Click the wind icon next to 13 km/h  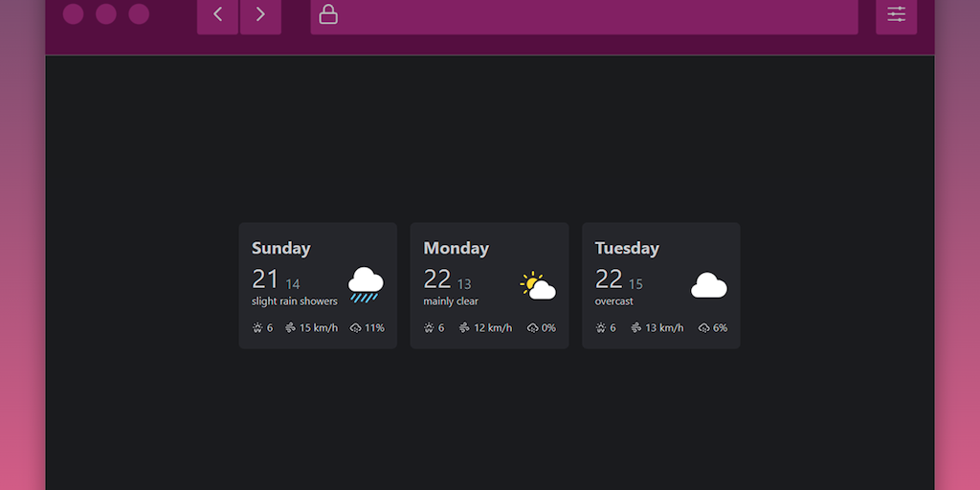(x=636, y=327)
